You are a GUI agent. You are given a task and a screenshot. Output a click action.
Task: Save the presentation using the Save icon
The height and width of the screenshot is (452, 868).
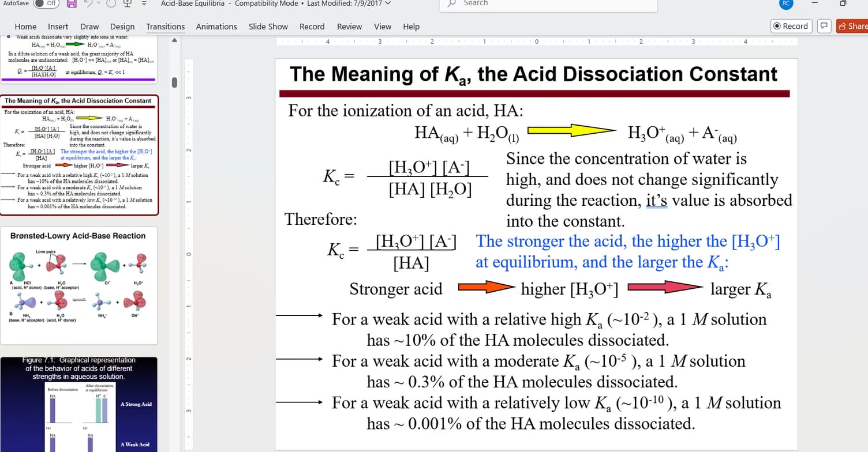[70, 4]
